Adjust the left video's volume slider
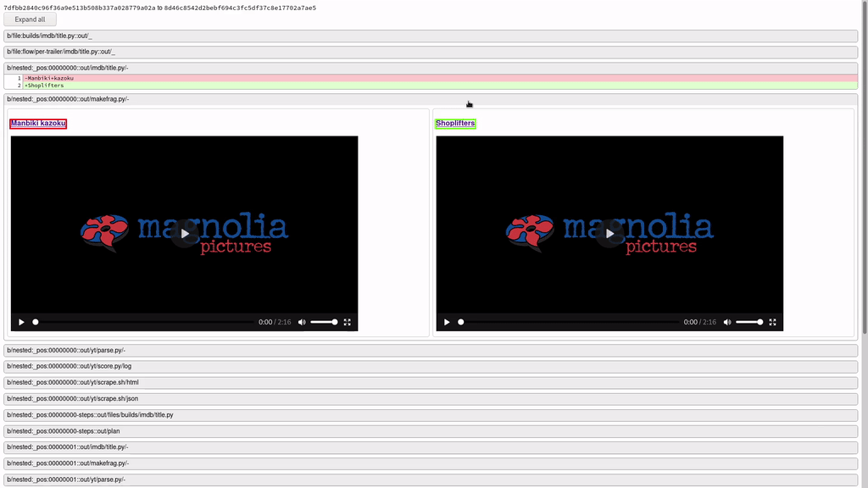This screenshot has height=488, width=868. [324, 322]
